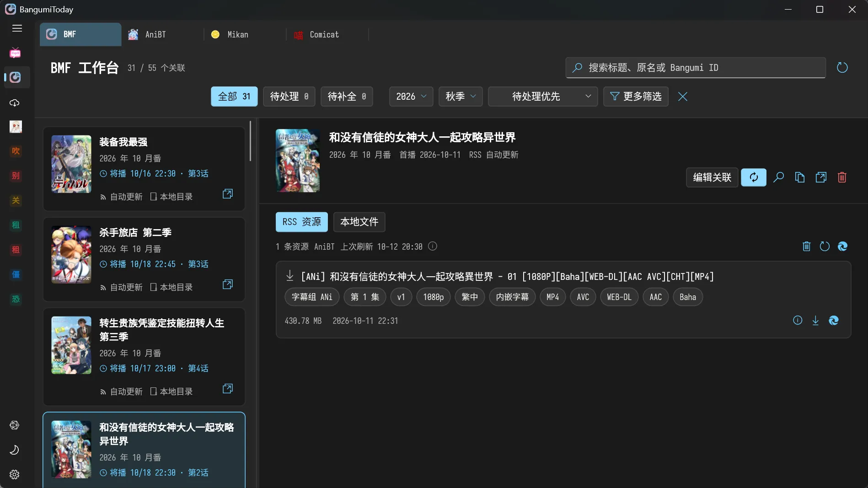Click the 编辑关联 button
The width and height of the screenshot is (868, 488).
[x=712, y=177]
